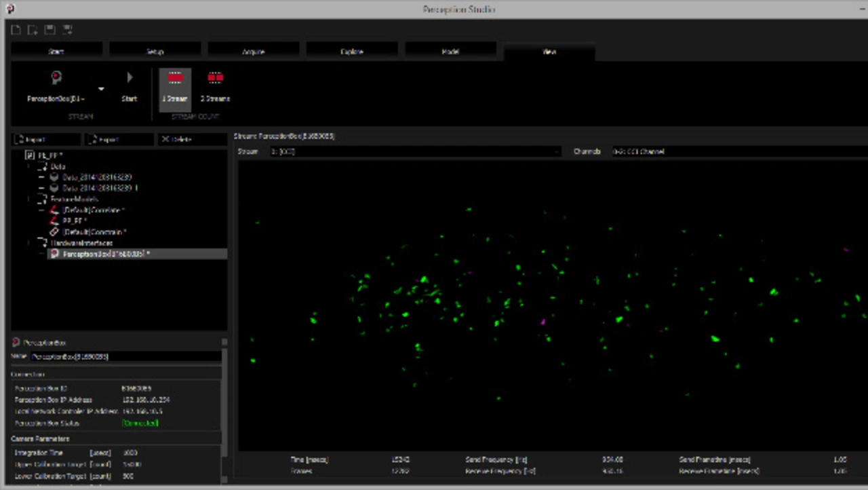The image size is (868, 490).
Task: Select the PB_PP project root node
Action: coord(50,155)
